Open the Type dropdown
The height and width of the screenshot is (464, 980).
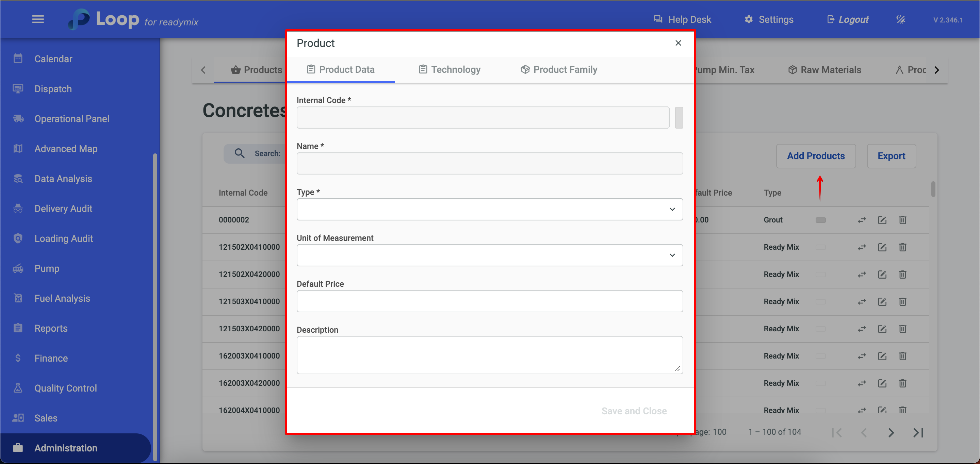[x=489, y=209]
